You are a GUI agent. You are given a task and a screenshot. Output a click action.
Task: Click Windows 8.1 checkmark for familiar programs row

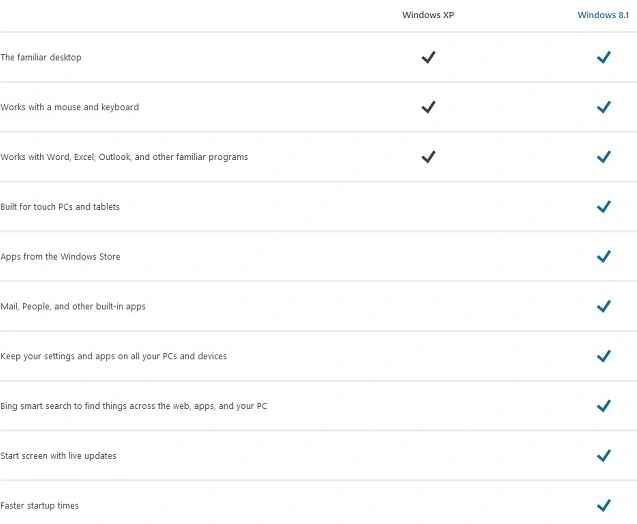point(603,157)
